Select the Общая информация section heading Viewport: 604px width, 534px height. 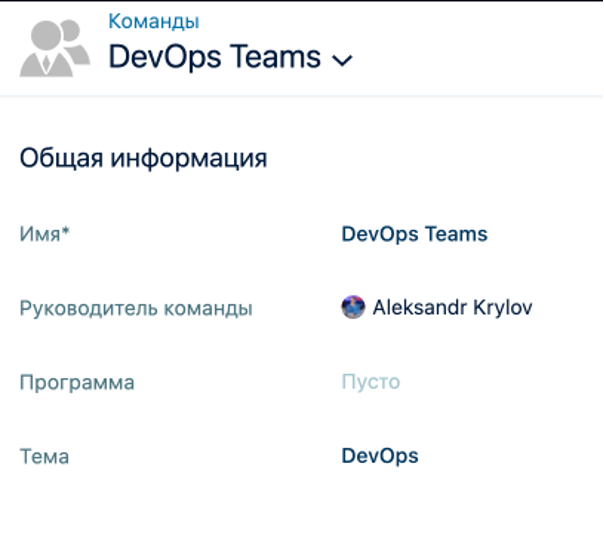click(x=143, y=158)
